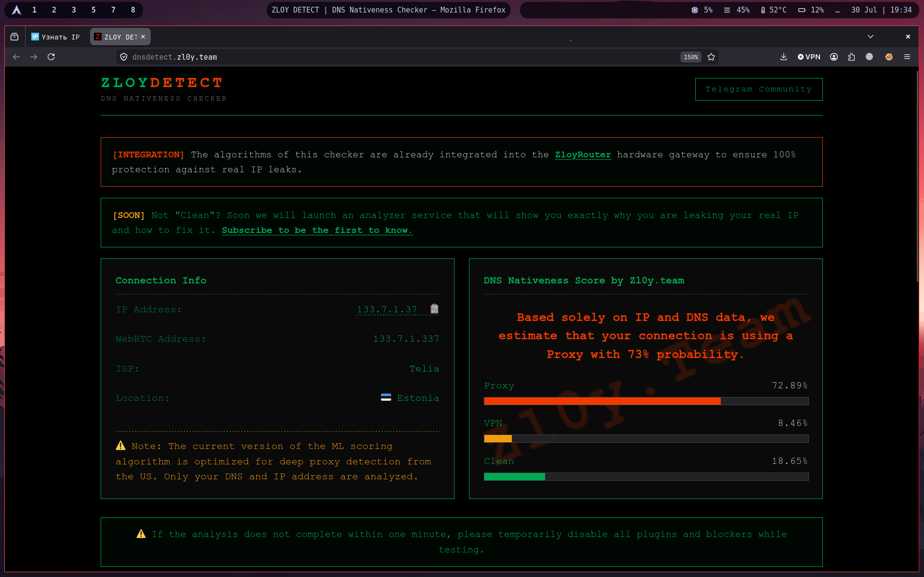Open the site security shield info
The height and width of the screenshot is (577, 924).
124,57
